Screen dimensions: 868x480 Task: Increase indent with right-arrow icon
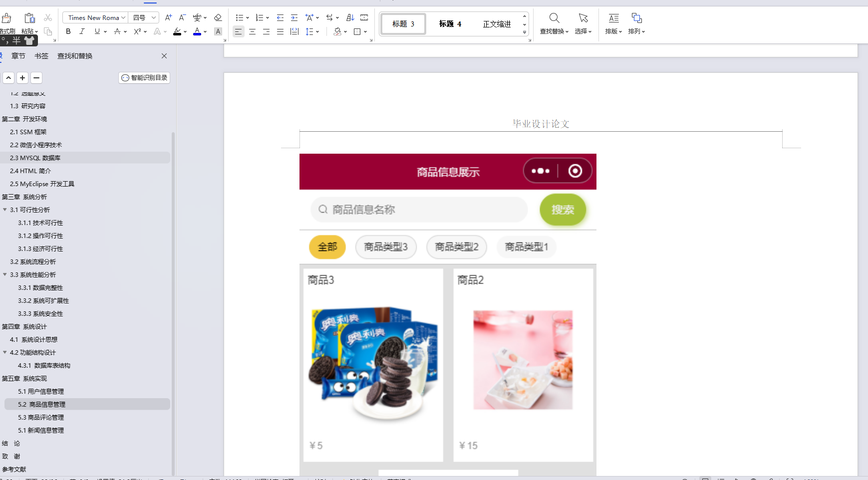tap(294, 17)
